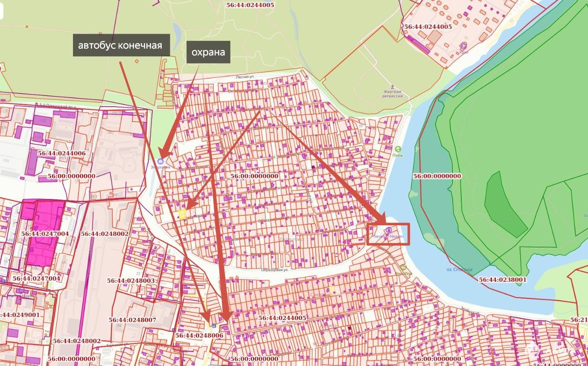Click the green RoboFino marker by the lake
This screenshot has height=366, width=588.
pos(403,267)
